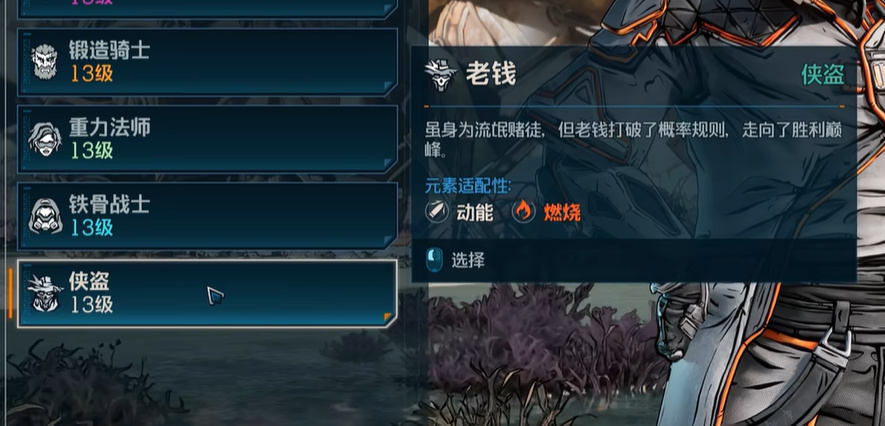Click the 动能 bullet element icon
This screenshot has height=426, width=885.
[x=437, y=212]
